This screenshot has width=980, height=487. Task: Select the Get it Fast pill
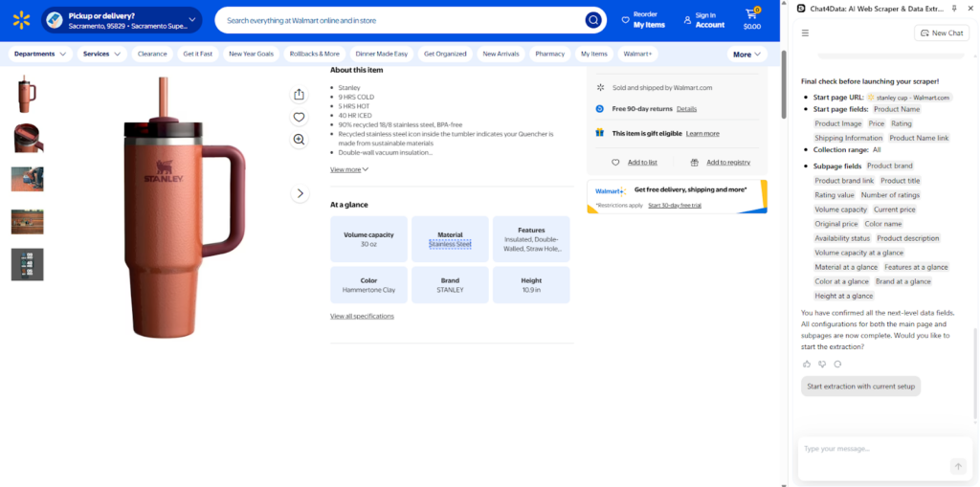coord(197,54)
